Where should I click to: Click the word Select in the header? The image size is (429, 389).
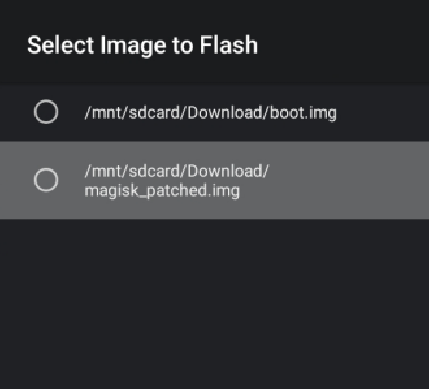pos(61,45)
